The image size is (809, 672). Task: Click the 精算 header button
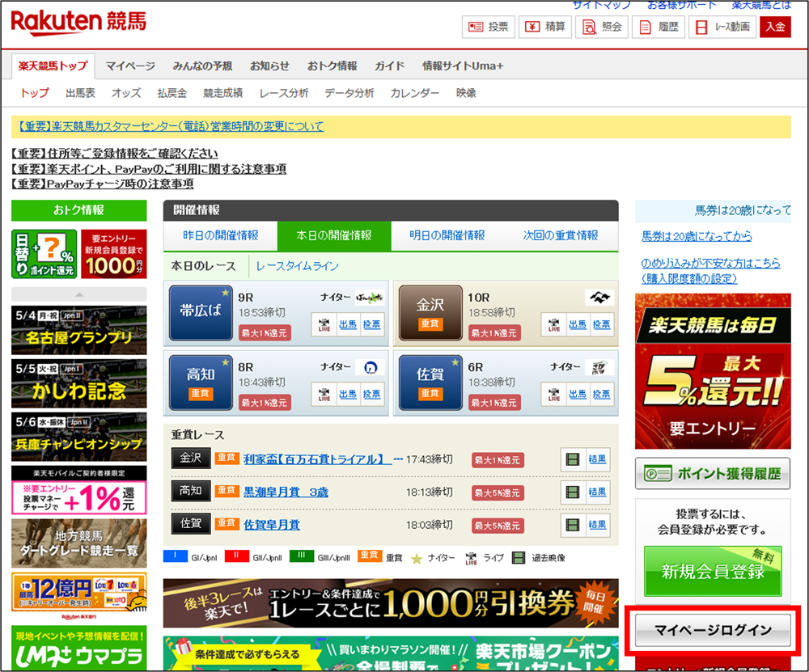[545, 27]
